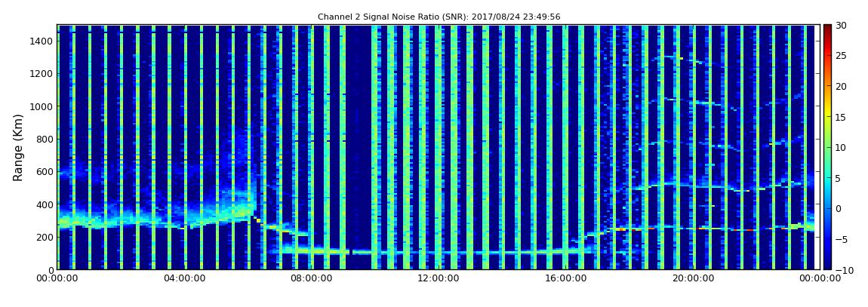
Task: Click the plot title showing Channel 2 SNR
Action: (439, 17)
